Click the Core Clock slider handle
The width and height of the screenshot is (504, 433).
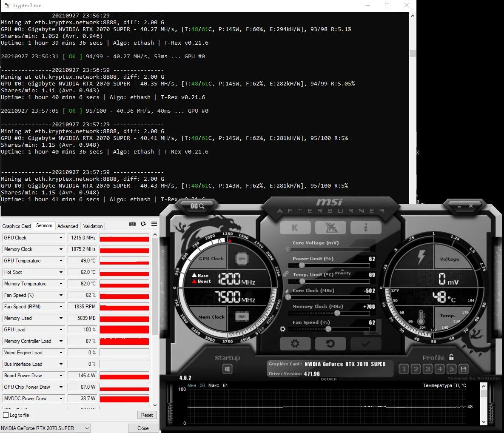(288, 297)
